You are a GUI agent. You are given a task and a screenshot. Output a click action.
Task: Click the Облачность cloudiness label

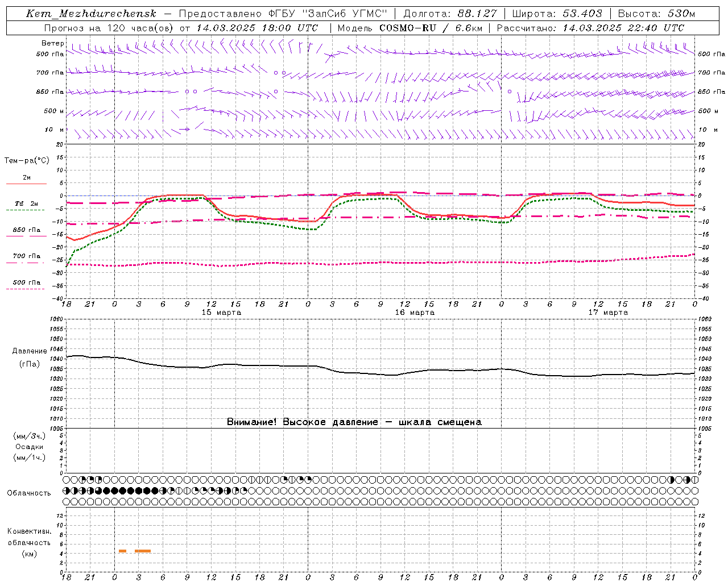pos(29,493)
